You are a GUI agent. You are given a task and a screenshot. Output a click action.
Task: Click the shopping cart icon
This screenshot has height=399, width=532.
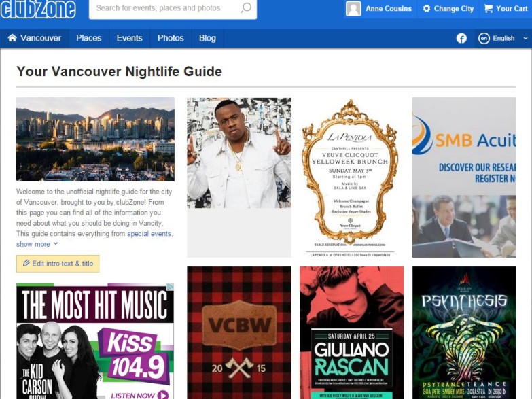click(488, 8)
